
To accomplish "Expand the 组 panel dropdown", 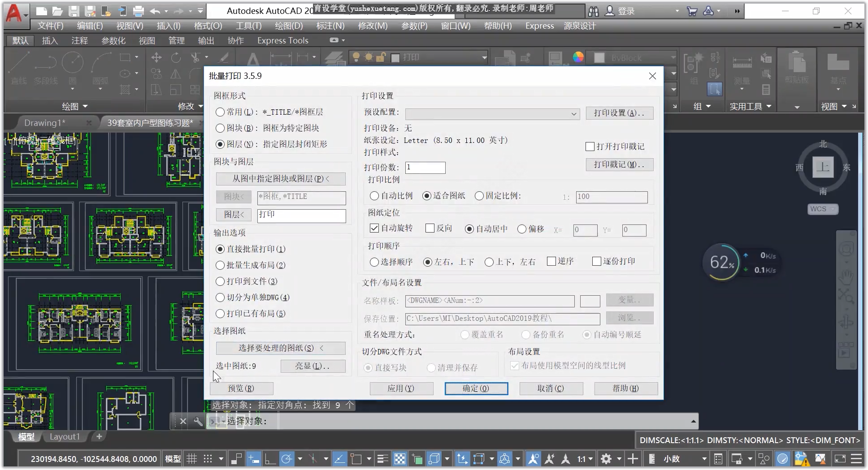I will 703,106.
